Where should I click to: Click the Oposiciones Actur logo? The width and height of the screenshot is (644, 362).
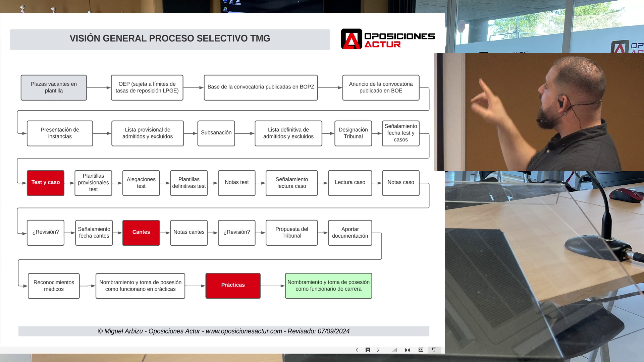point(388,39)
